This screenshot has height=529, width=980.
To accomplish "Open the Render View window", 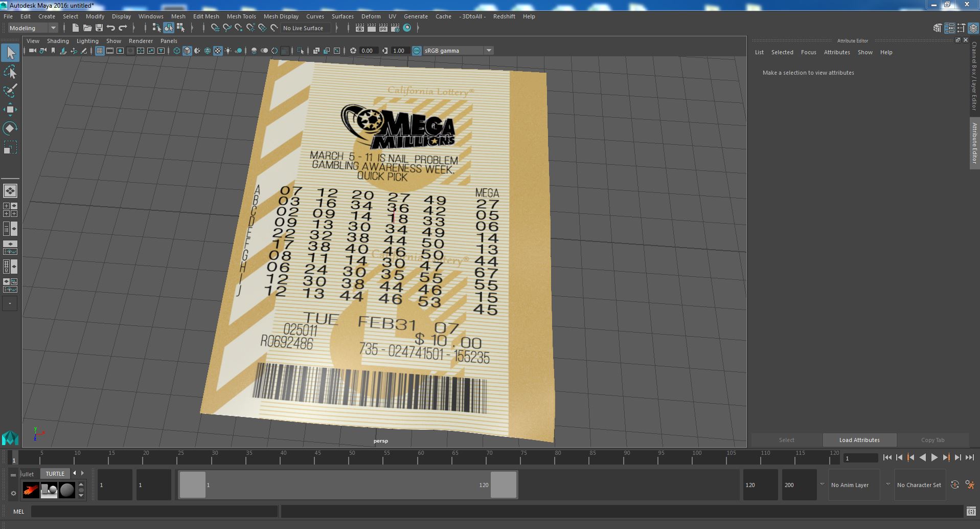I will [360, 28].
